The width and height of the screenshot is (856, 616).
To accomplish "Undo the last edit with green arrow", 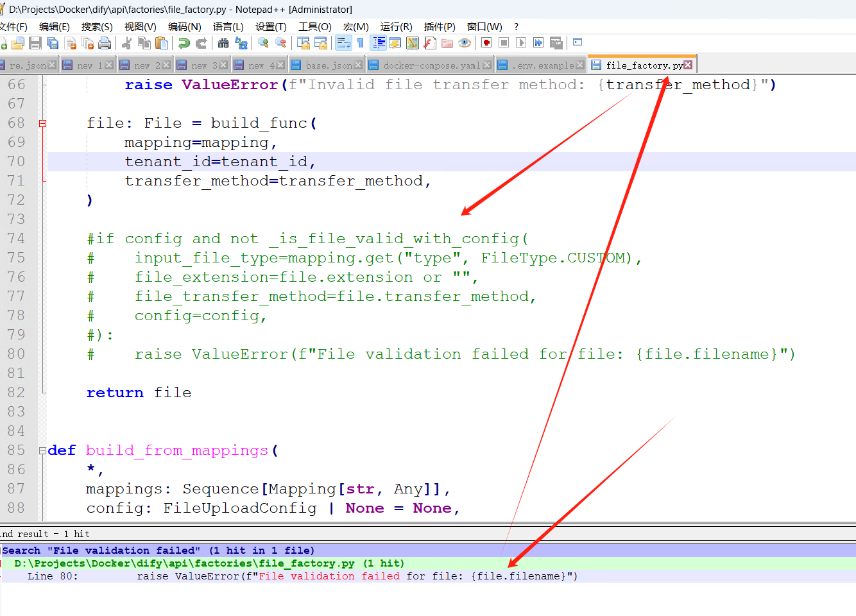I will (x=184, y=43).
